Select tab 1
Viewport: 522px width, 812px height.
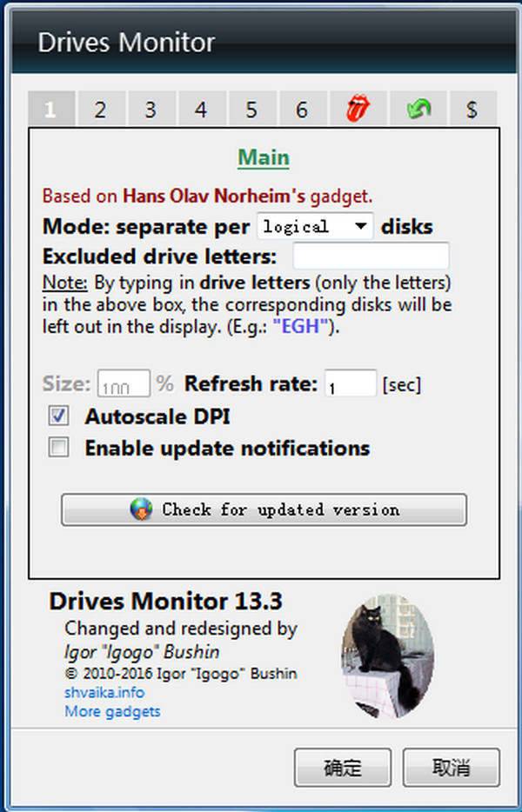pyautogui.click(x=51, y=109)
